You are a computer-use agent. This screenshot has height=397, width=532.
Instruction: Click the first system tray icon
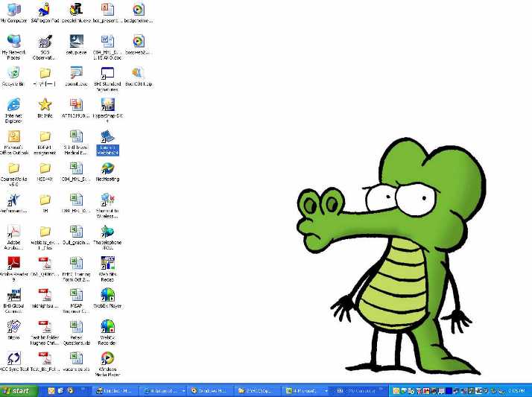(x=396, y=391)
